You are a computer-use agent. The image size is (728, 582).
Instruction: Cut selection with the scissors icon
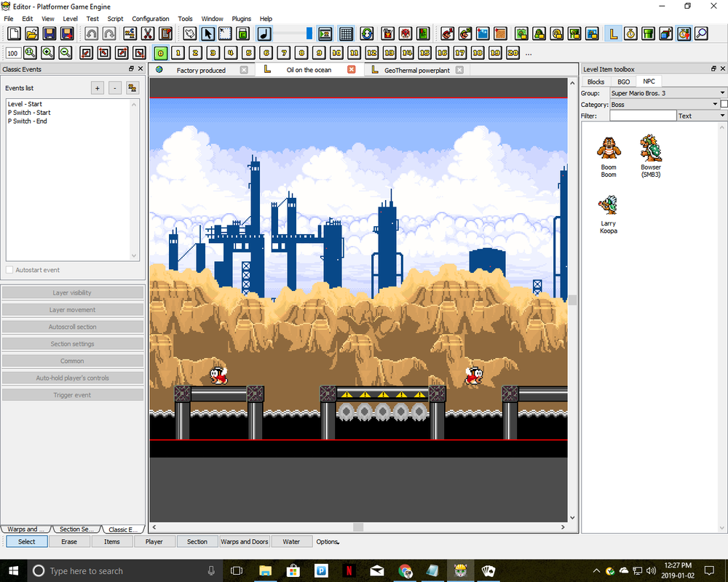tap(148, 33)
